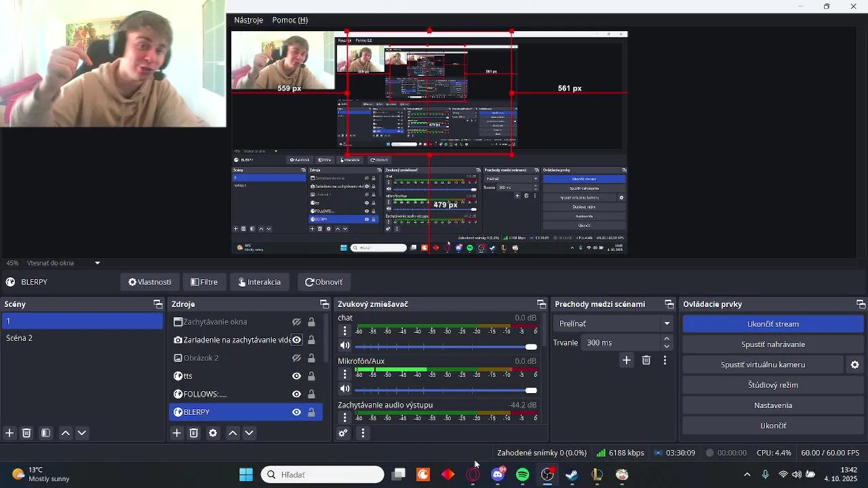This screenshot has height=488, width=868.
Task: Open chat channel options three dots
Action: pyautogui.click(x=344, y=331)
